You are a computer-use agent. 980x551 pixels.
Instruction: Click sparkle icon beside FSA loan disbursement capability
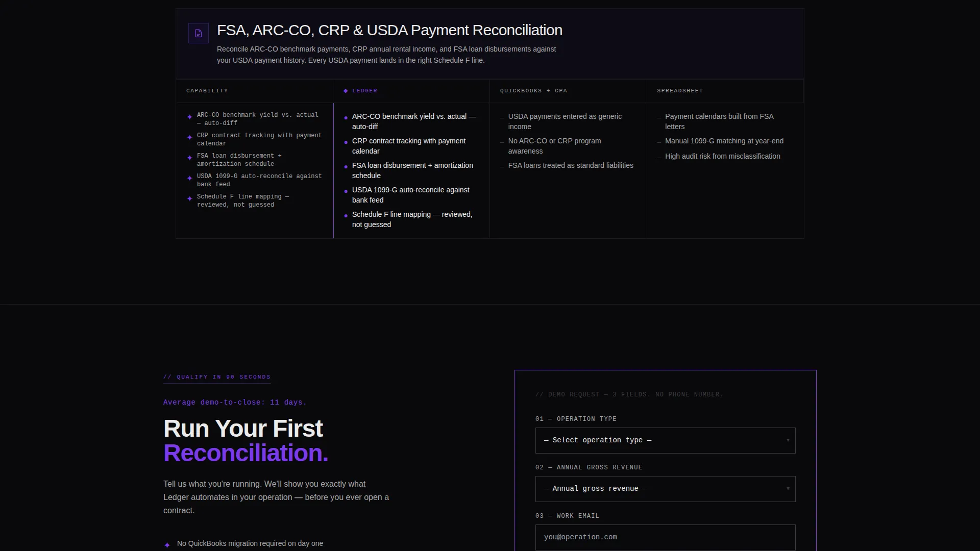click(x=190, y=158)
